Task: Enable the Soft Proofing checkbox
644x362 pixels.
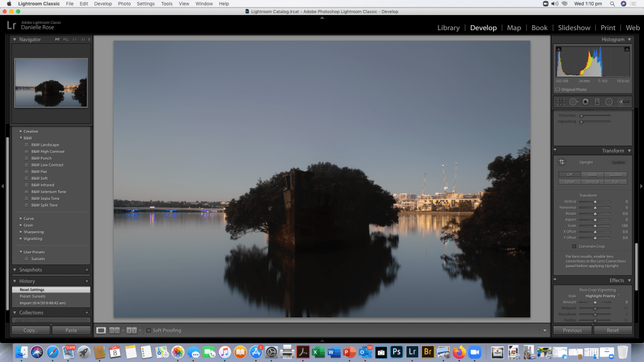Action: (x=148, y=330)
